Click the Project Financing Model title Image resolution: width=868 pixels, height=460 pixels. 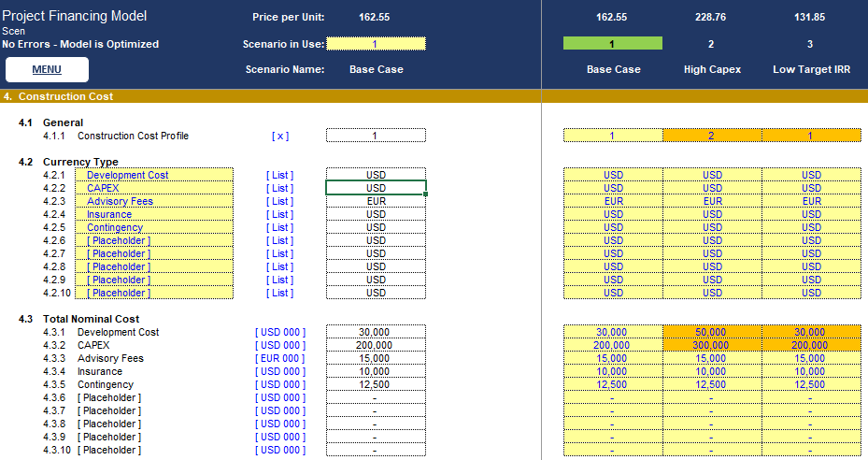pos(75,16)
